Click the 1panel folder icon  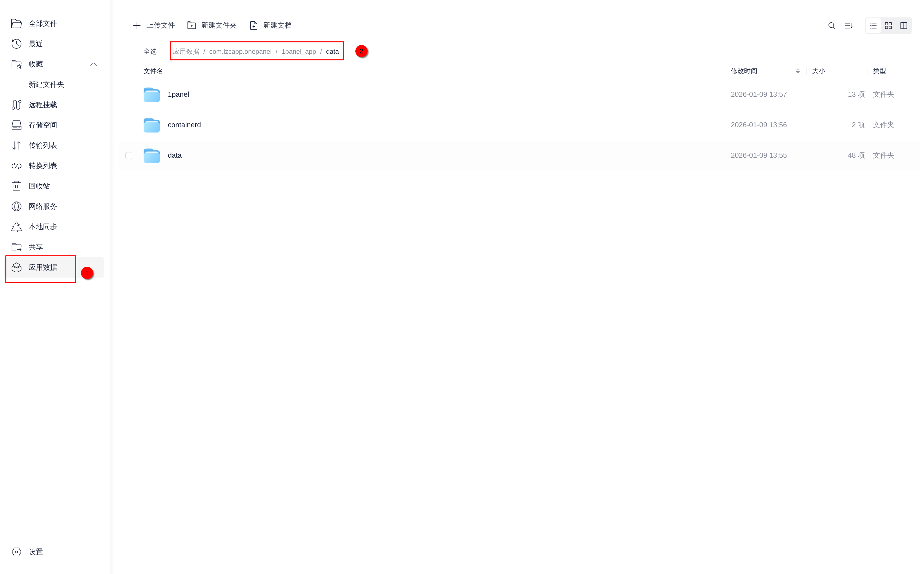[152, 95]
